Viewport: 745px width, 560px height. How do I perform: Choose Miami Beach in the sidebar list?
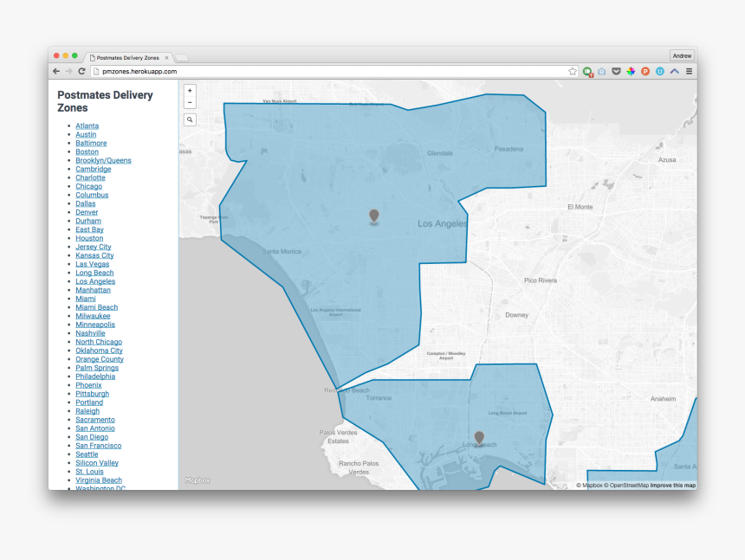(97, 307)
